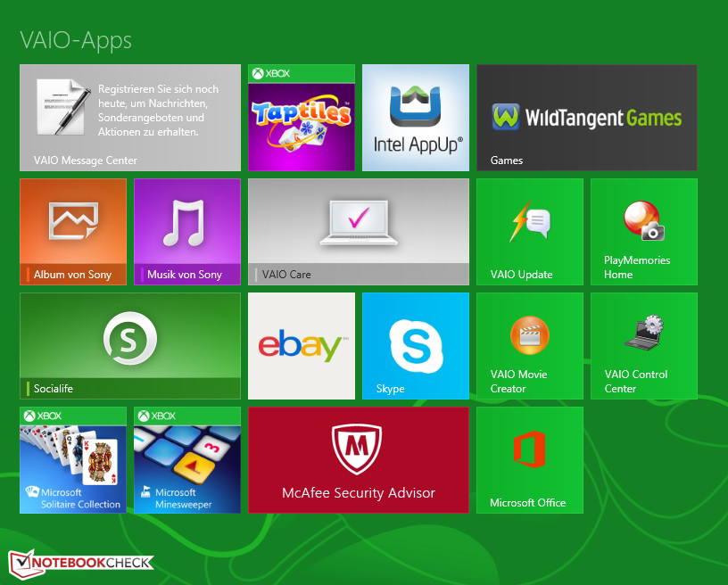
Task: Launch Microsoft Solitaire Collection tile
Action: click(73, 460)
